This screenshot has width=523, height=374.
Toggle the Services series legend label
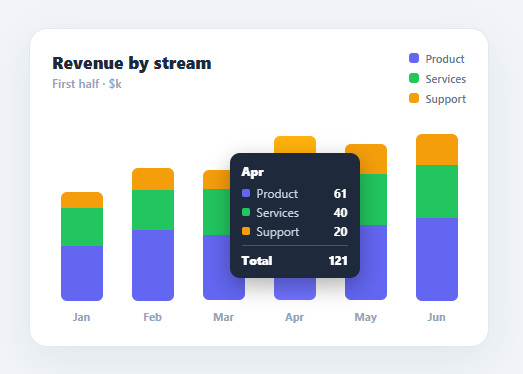446,79
